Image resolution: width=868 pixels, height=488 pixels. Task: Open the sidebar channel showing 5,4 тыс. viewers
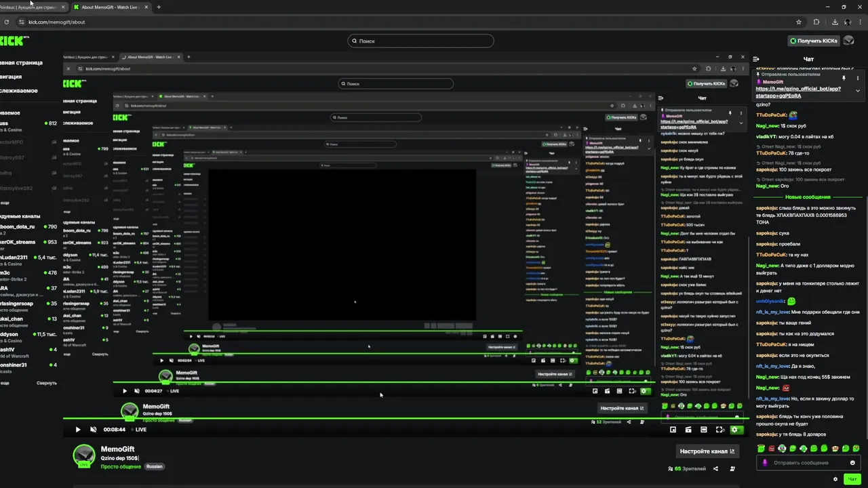[x=29, y=260]
